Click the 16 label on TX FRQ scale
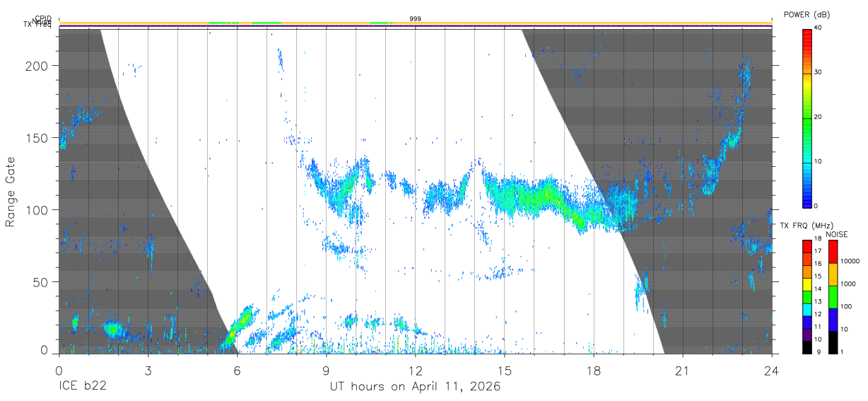This screenshot has height=401, width=868. click(x=819, y=264)
